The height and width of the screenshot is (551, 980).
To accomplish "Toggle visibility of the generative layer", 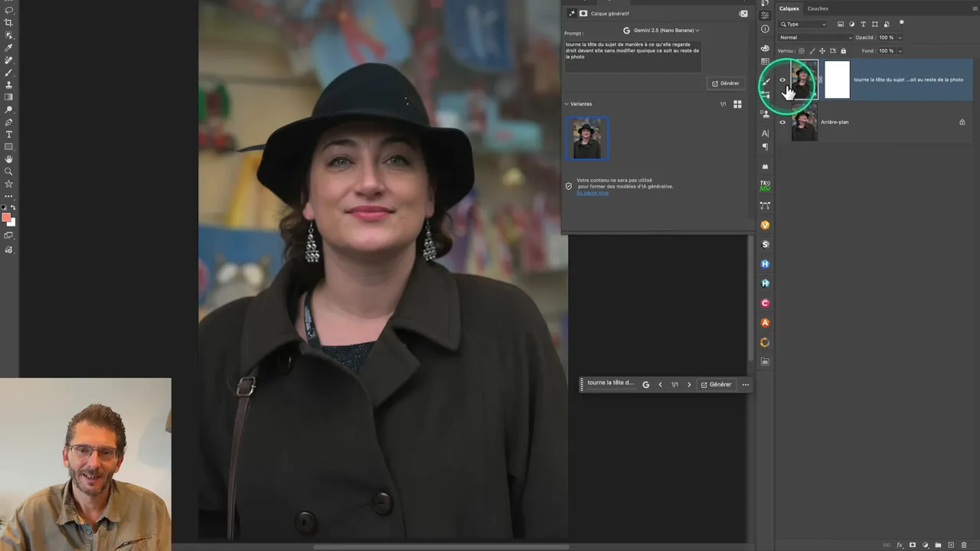I will (782, 80).
